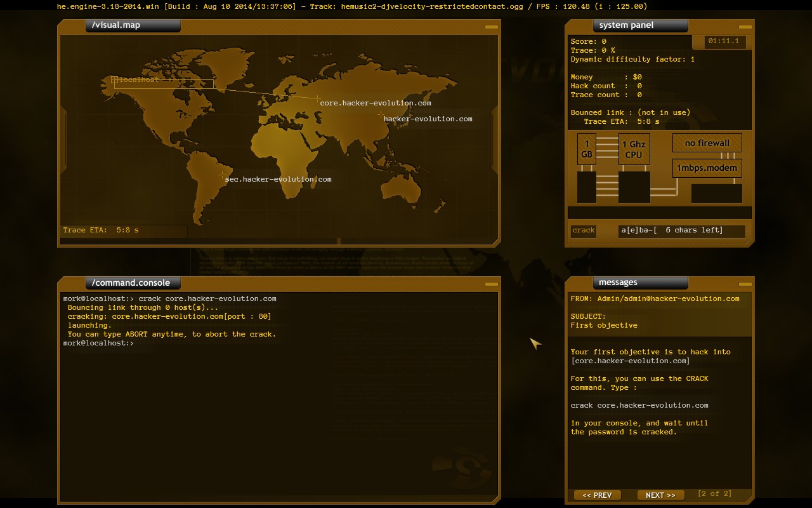The image size is (812, 508).
Task: Click the system panel title
Action: click(641, 25)
